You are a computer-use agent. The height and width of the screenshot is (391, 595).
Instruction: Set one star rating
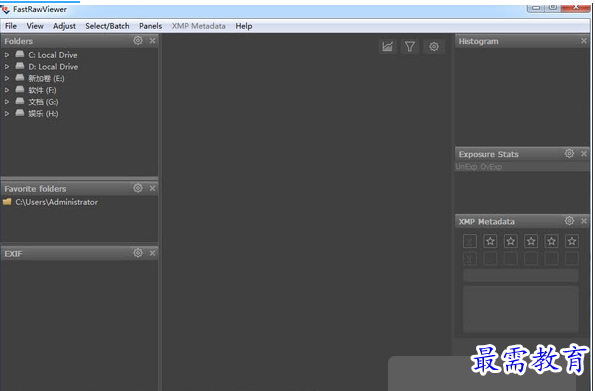click(490, 241)
